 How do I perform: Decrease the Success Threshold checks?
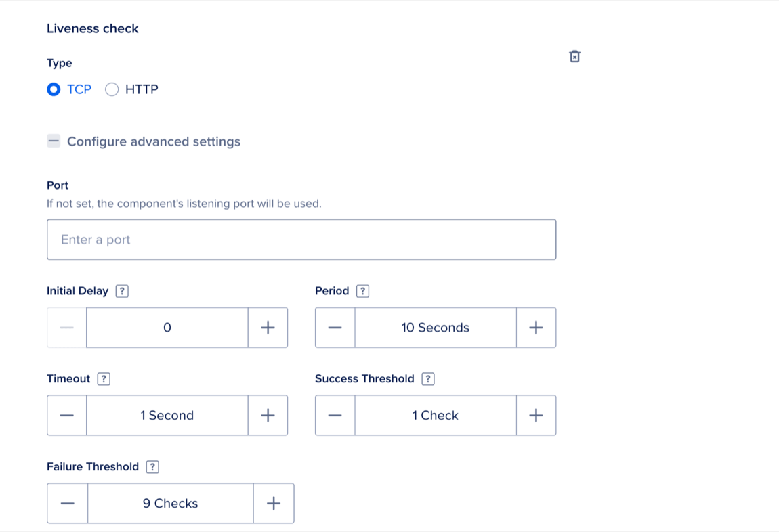click(x=335, y=416)
